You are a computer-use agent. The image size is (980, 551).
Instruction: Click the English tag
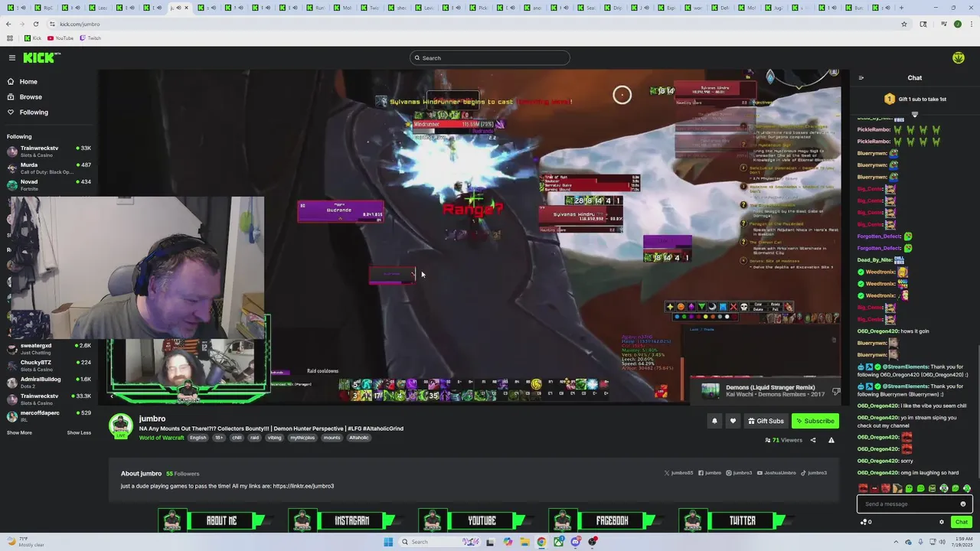tap(198, 438)
